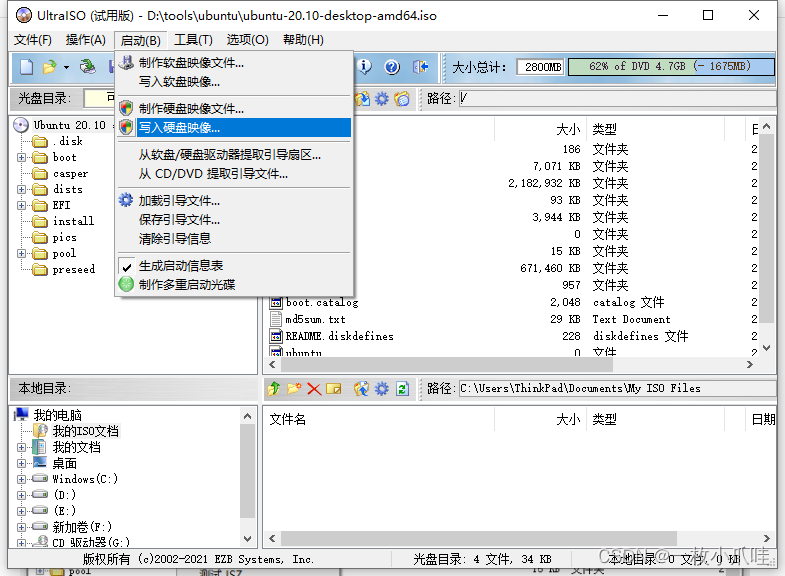
Task: Click the floppy icon for 制作软盘映像文件
Action: tap(126, 63)
